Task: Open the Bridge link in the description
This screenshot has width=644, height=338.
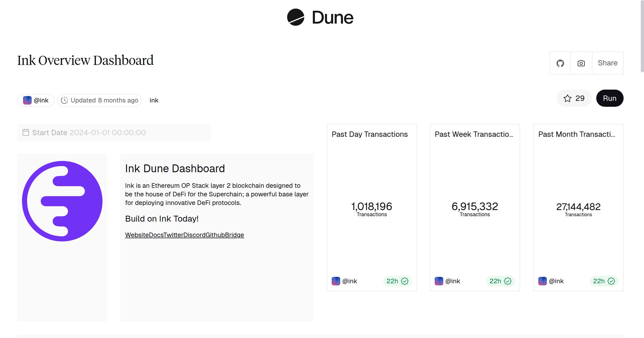Action: tap(235, 235)
